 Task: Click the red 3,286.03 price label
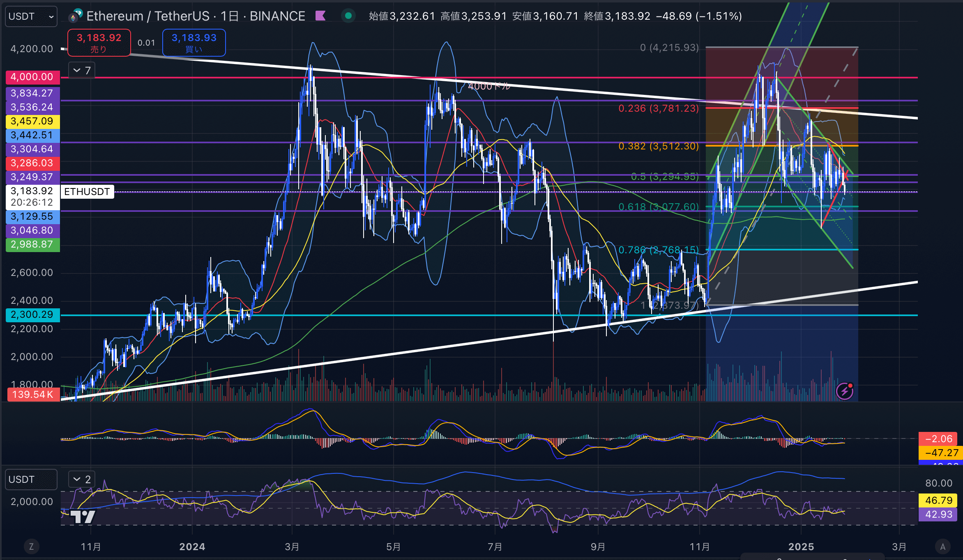(32, 163)
